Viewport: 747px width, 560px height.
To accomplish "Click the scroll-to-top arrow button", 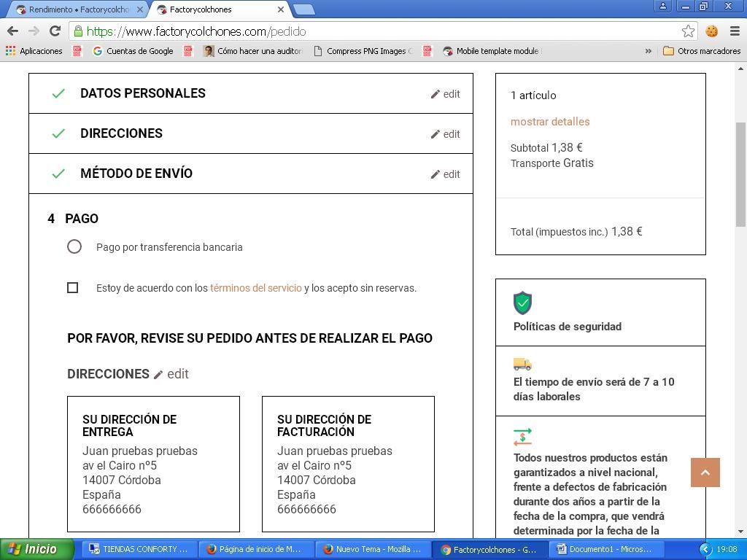I will click(x=705, y=472).
